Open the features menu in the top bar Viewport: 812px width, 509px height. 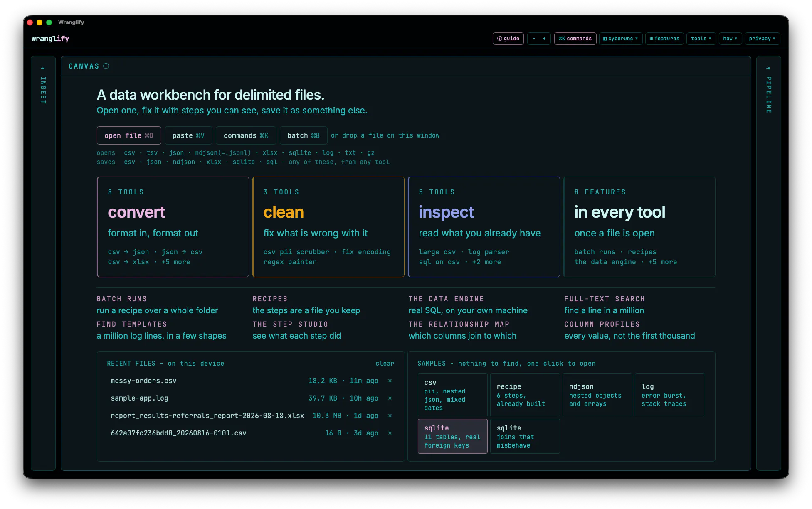(664, 39)
